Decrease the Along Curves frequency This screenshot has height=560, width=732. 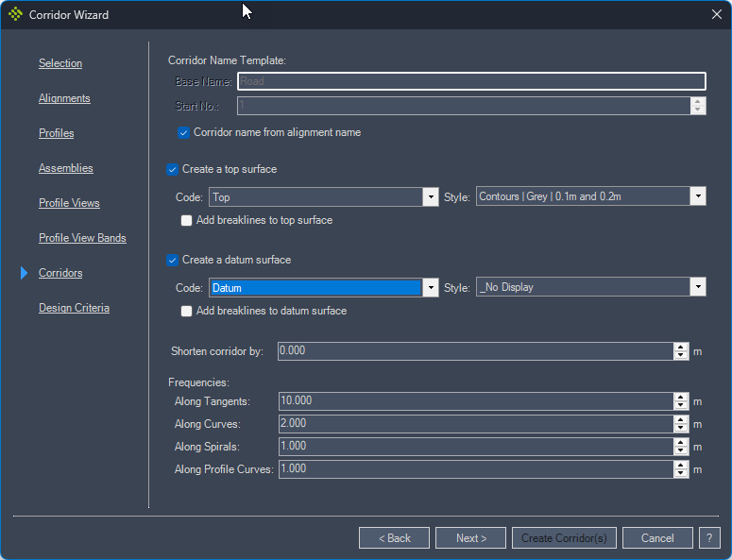[681, 429]
